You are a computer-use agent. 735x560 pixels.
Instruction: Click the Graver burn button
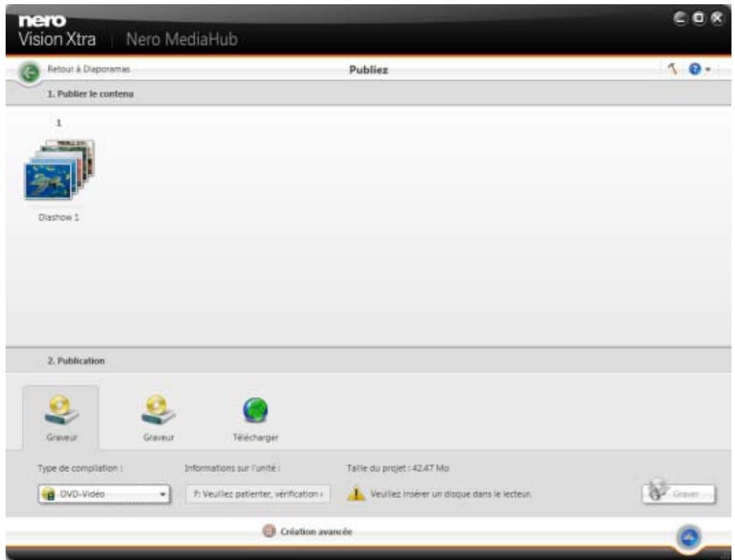(x=679, y=494)
